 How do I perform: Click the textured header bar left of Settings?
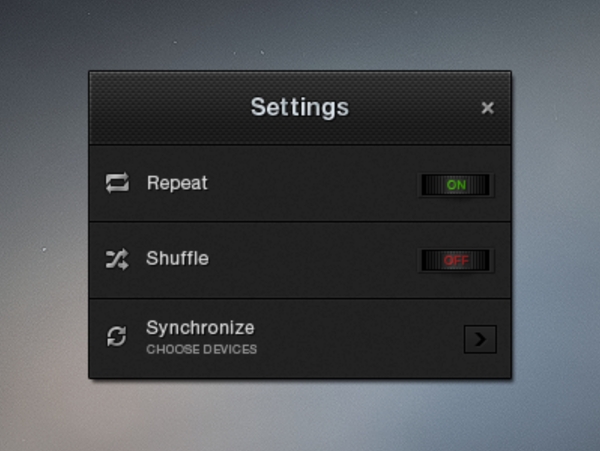(x=168, y=108)
